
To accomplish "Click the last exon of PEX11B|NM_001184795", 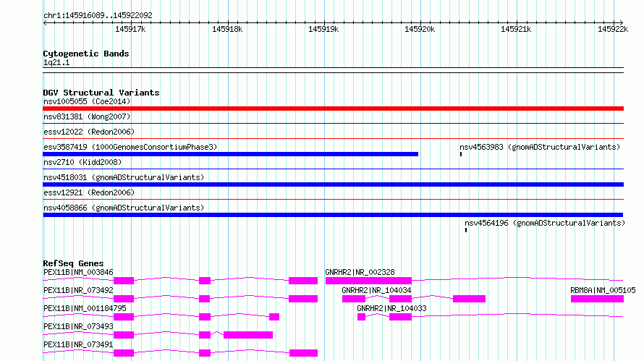I will pyautogui.click(x=274, y=317).
